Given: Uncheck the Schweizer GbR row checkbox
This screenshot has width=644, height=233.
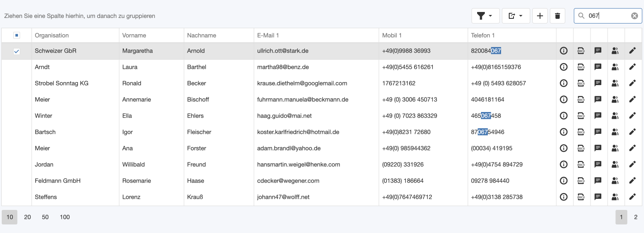Looking at the screenshot, I should tap(17, 51).
